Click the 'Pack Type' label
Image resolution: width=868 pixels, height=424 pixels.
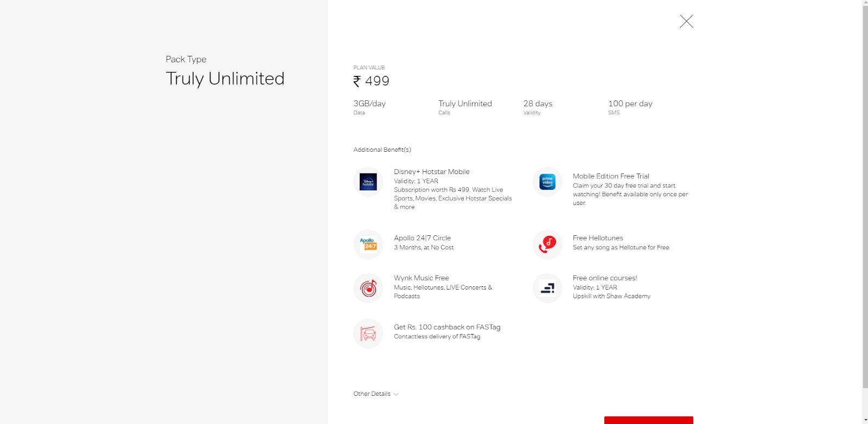click(x=186, y=59)
